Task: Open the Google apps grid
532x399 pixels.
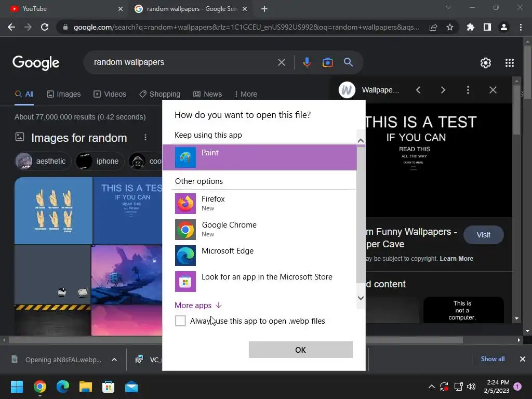Action: [510, 63]
